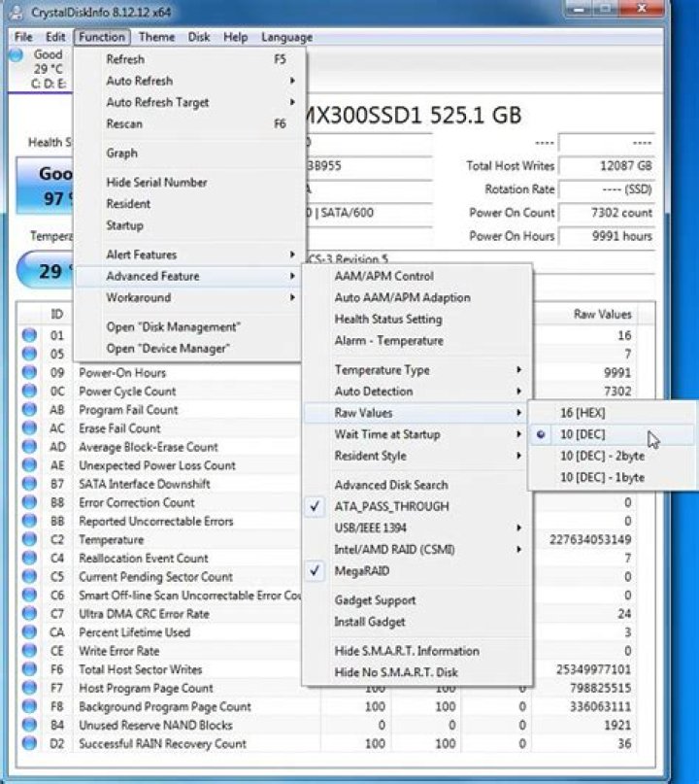Click the Power On Count value field

[607, 213]
